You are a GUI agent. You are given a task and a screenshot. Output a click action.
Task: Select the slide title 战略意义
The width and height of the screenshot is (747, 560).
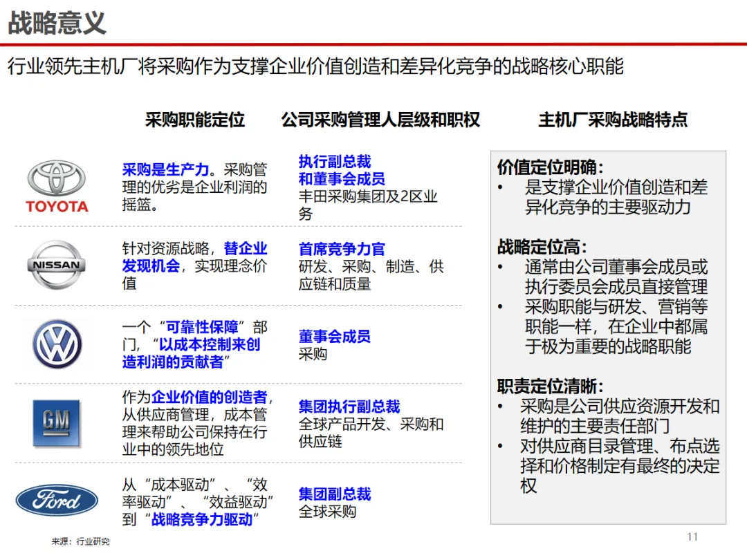57,23
